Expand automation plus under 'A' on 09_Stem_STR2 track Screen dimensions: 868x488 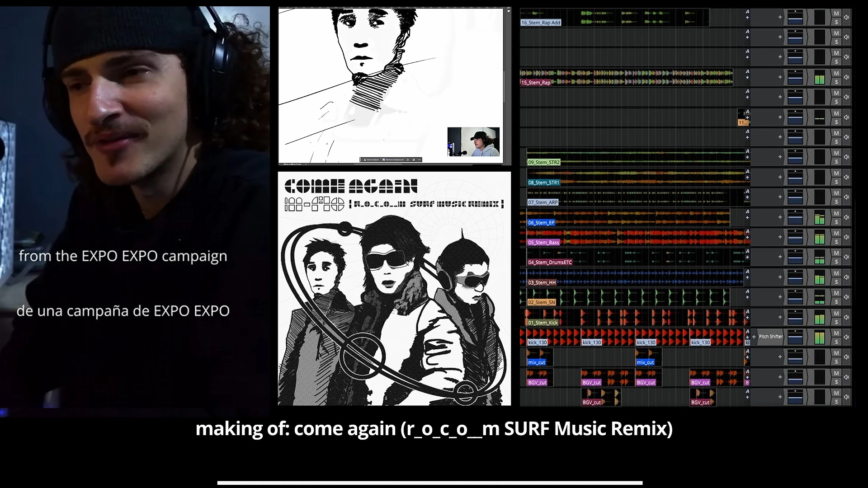click(747, 158)
